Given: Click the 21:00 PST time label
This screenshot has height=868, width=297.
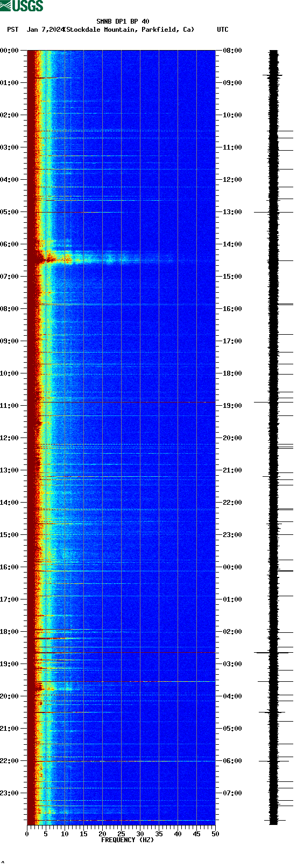Looking at the screenshot, I should click(10, 729).
